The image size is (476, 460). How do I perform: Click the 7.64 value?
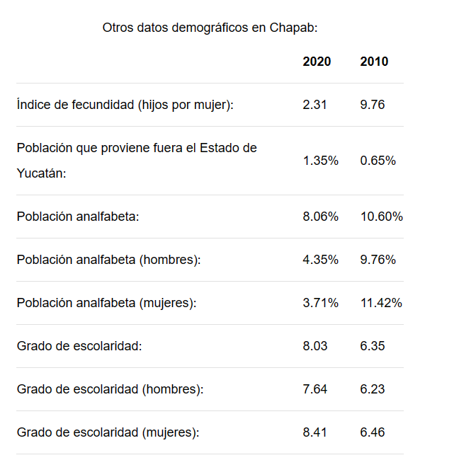coord(314,389)
